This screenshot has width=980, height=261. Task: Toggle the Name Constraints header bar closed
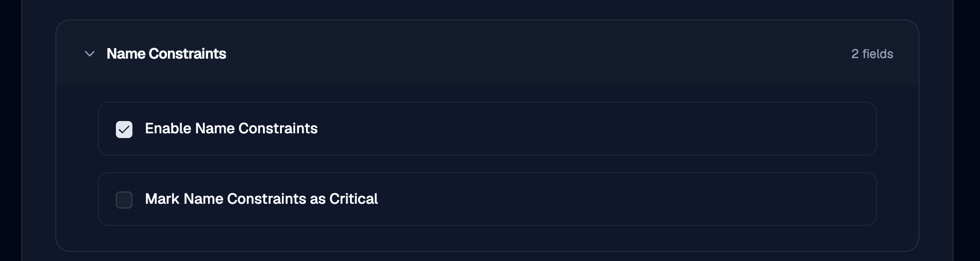[x=487, y=53]
